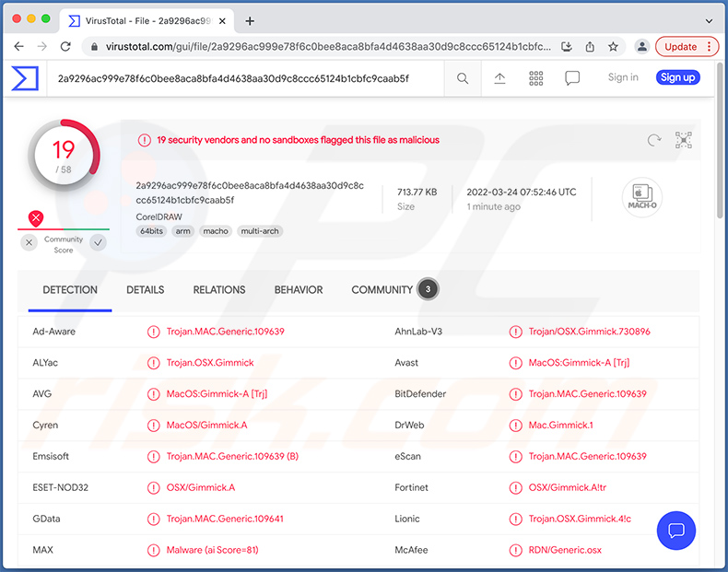Click the CorelDRAW file name text
The image size is (728, 572).
159,216
